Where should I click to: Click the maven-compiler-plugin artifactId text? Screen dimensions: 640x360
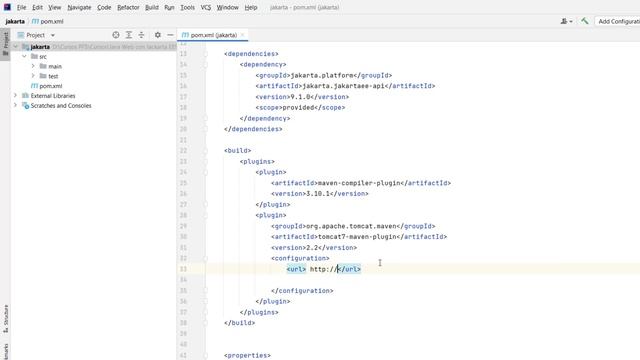coord(359,183)
